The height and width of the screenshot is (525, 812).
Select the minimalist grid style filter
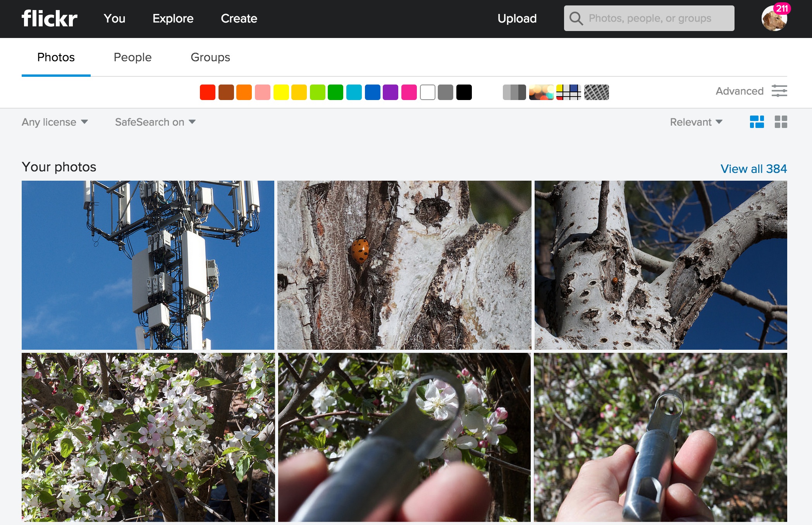[568, 92]
